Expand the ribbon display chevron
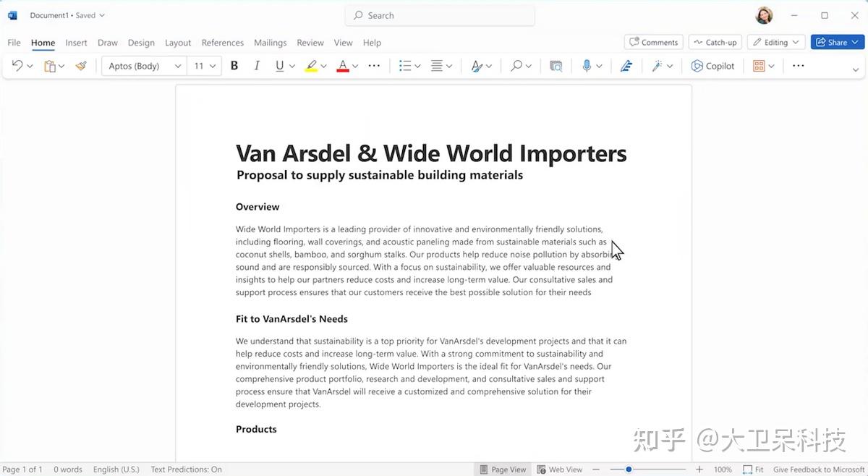The height and width of the screenshot is (476, 868). pos(856,70)
